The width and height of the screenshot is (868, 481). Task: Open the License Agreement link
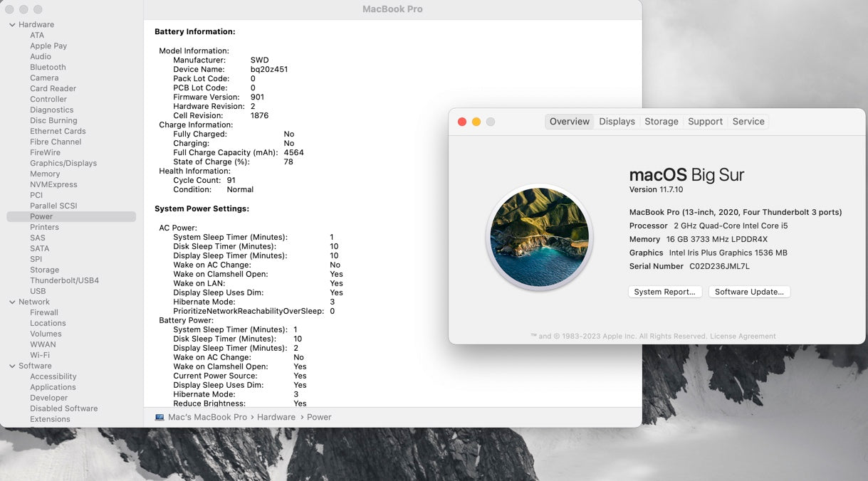click(x=743, y=337)
